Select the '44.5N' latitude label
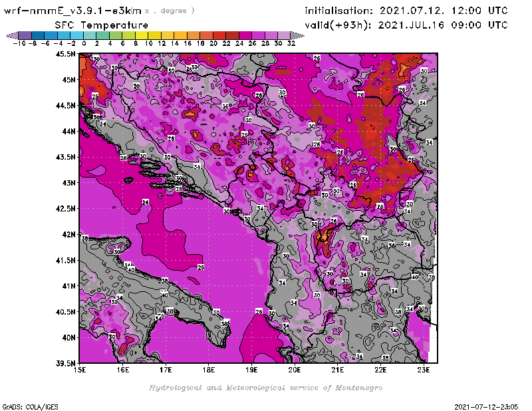This screenshot has height=411, width=532. pos(65,106)
